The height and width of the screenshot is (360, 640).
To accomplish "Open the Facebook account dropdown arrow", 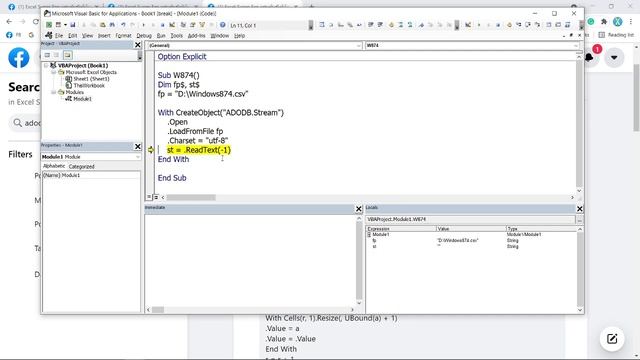I will tap(614, 58).
